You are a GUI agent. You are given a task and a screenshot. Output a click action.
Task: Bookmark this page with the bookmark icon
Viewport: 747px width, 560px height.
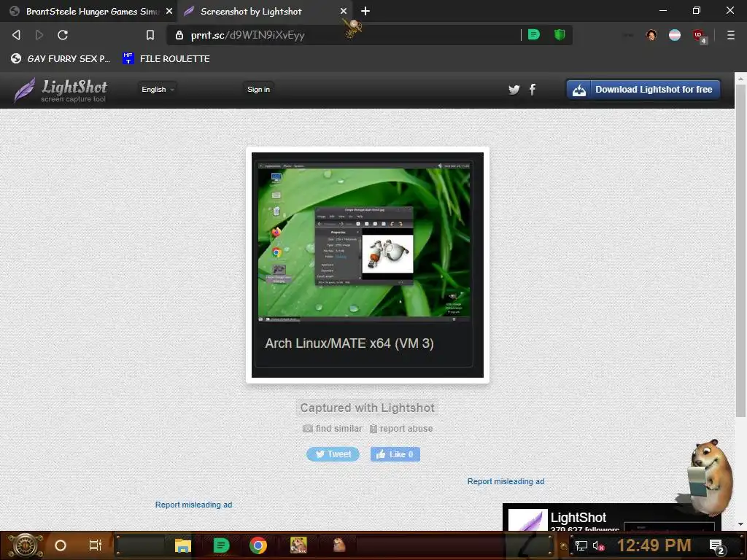[150, 35]
